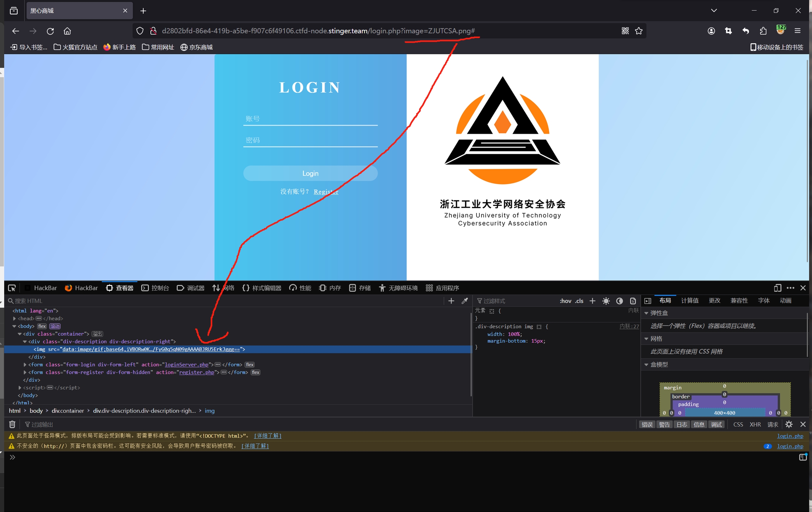
Task: Switch to the 控制台 console tab
Action: click(x=155, y=288)
